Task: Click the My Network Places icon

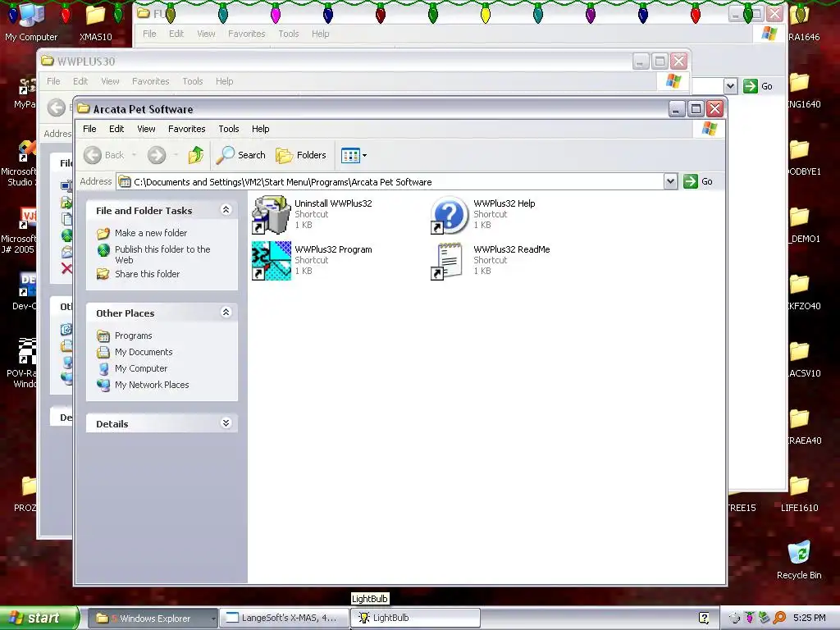Action: 103,386
